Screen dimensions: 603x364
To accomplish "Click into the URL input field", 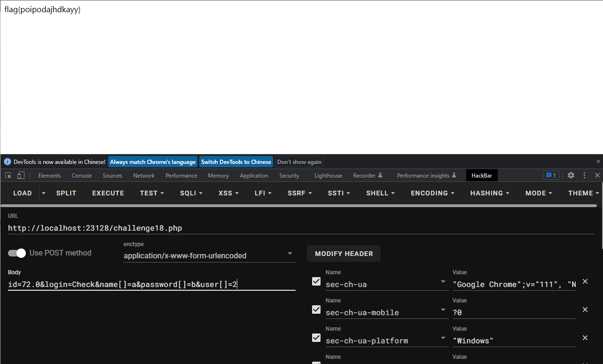I will click(301, 228).
